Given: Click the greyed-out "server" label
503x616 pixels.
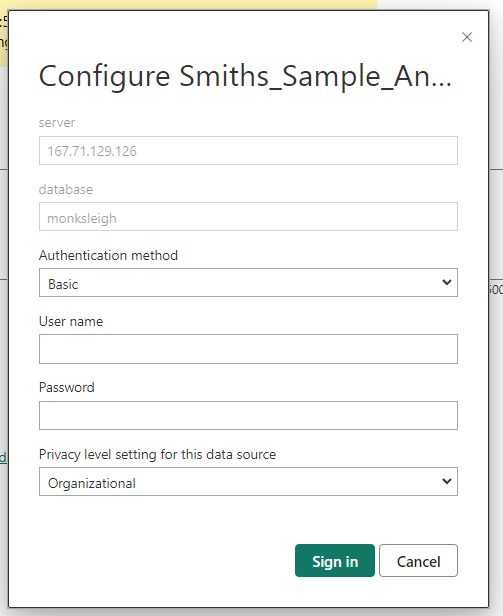Looking at the screenshot, I should (57, 123).
